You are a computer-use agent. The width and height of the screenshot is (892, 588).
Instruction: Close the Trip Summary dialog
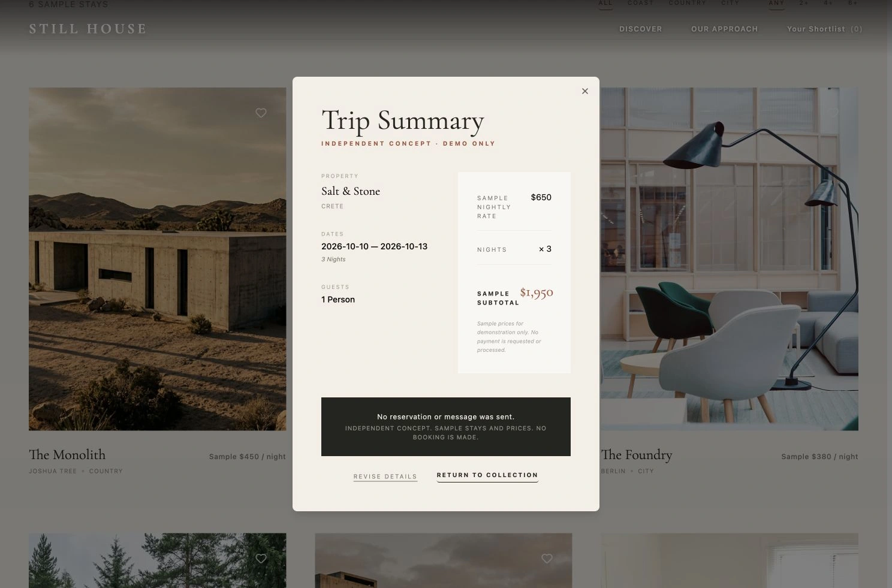tap(585, 91)
